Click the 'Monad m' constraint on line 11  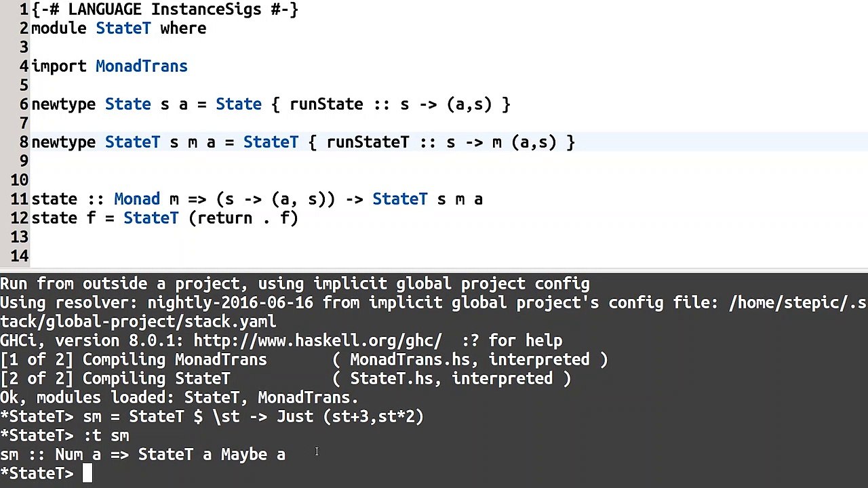click(x=146, y=199)
